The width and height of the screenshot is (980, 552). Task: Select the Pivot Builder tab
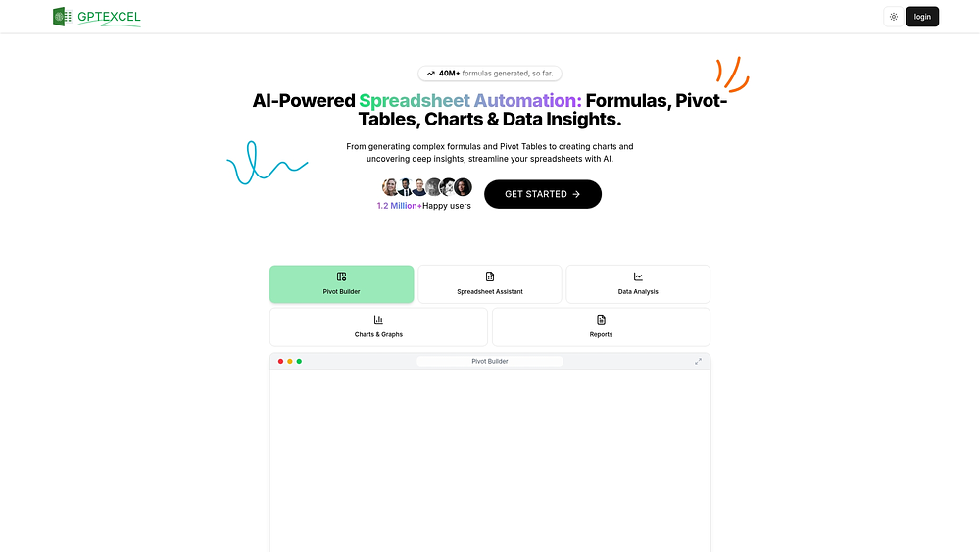coord(341,284)
